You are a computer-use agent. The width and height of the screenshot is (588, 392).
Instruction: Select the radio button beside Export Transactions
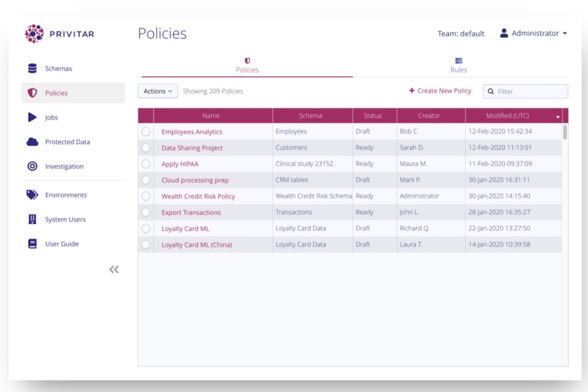147,212
